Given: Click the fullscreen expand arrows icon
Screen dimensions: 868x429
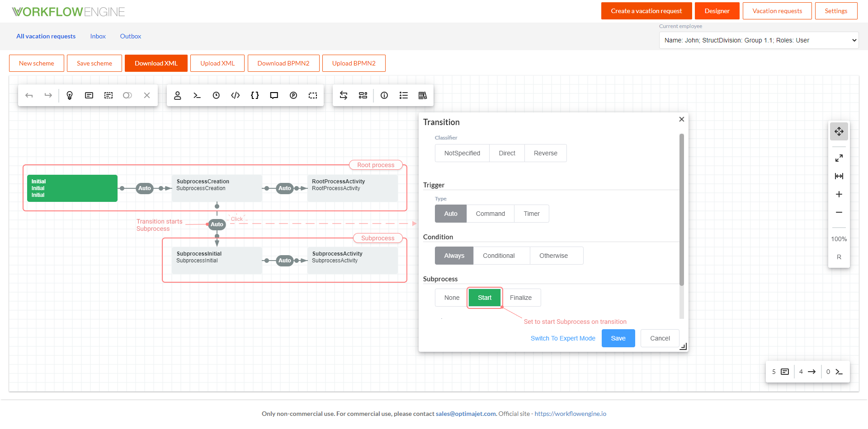Looking at the screenshot, I should coord(839,158).
